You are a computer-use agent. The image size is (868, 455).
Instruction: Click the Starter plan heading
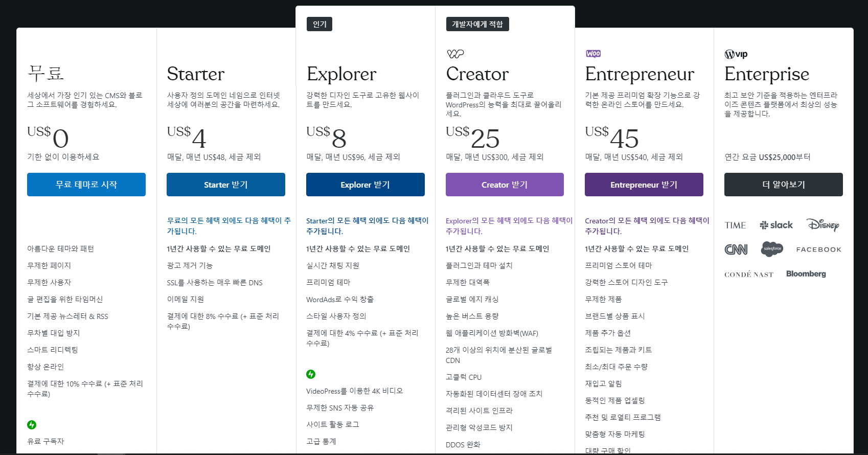[196, 74]
